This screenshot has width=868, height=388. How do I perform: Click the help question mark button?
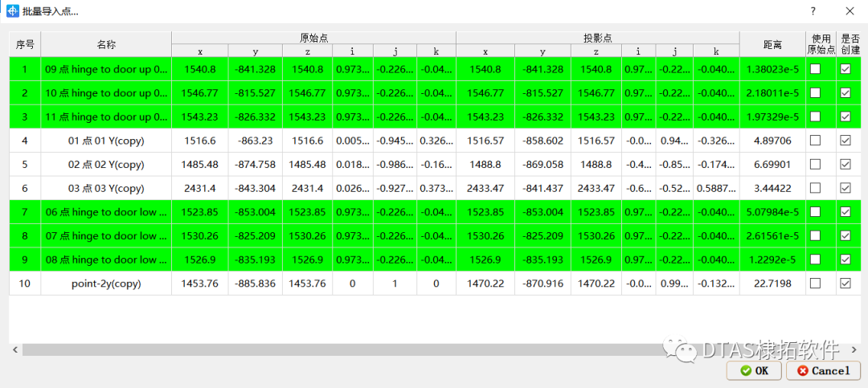coord(813,11)
